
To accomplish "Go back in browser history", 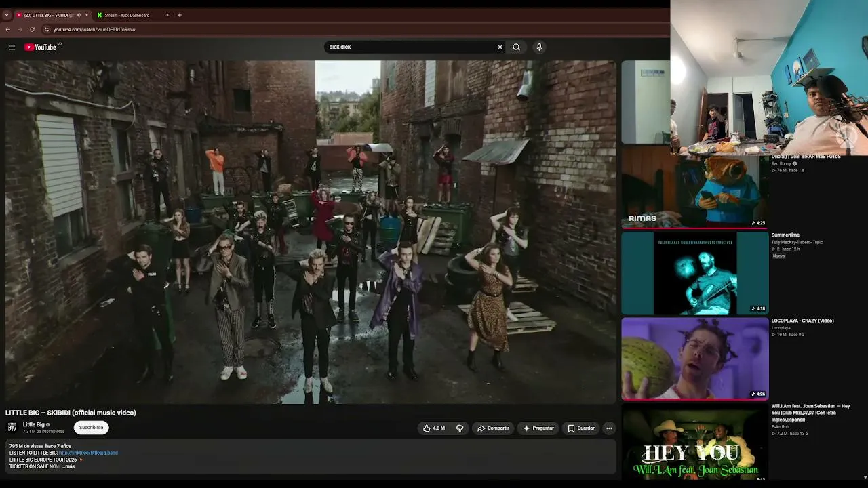I will pos(8,29).
